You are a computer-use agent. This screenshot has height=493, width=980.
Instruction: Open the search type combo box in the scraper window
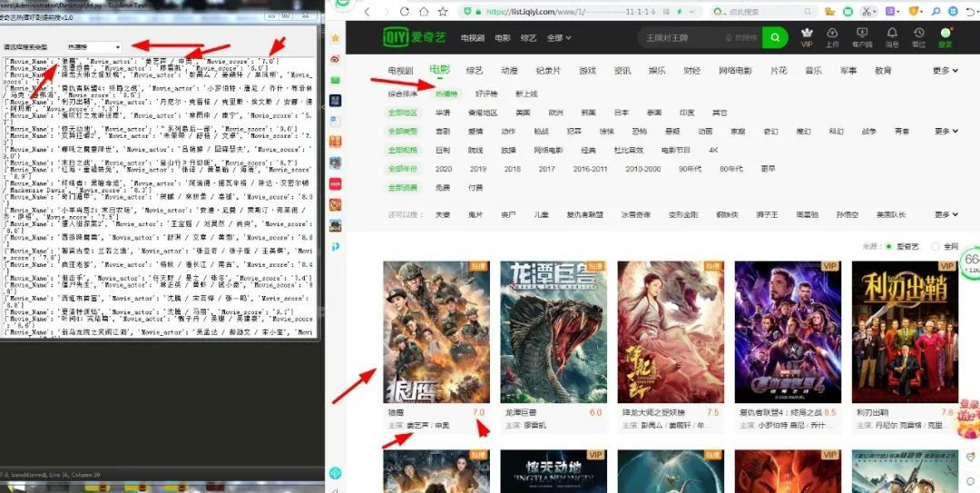point(93,47)
